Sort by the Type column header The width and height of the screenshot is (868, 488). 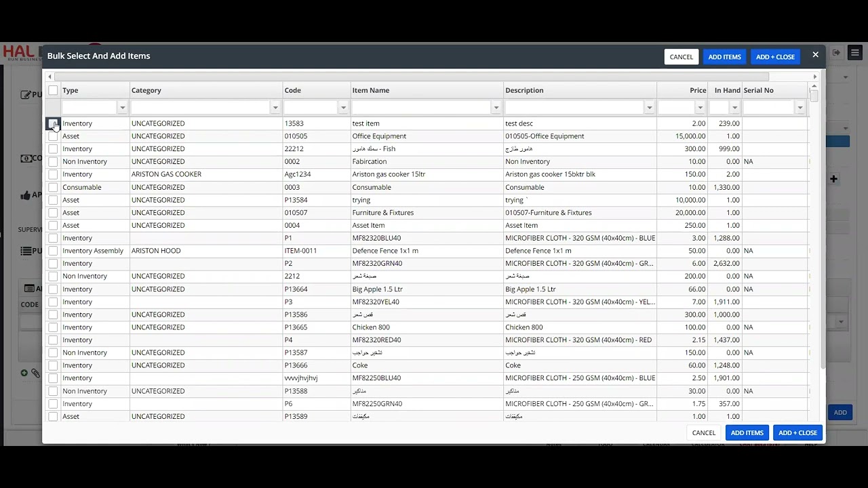point(96,90)
